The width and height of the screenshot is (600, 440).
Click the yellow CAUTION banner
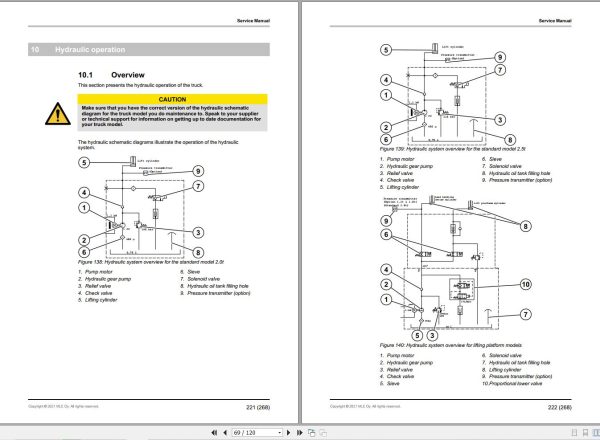(172, 99)
